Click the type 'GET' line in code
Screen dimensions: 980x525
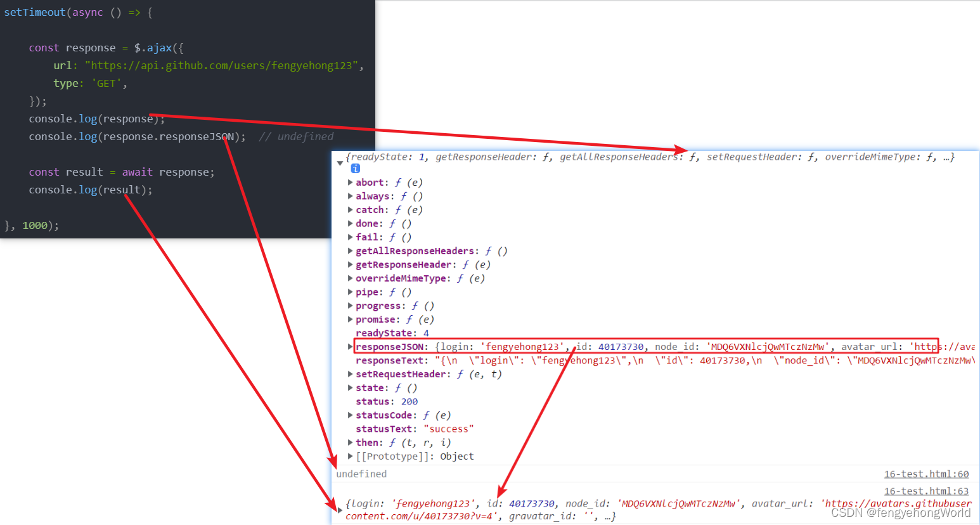click(x=90, y=83)
